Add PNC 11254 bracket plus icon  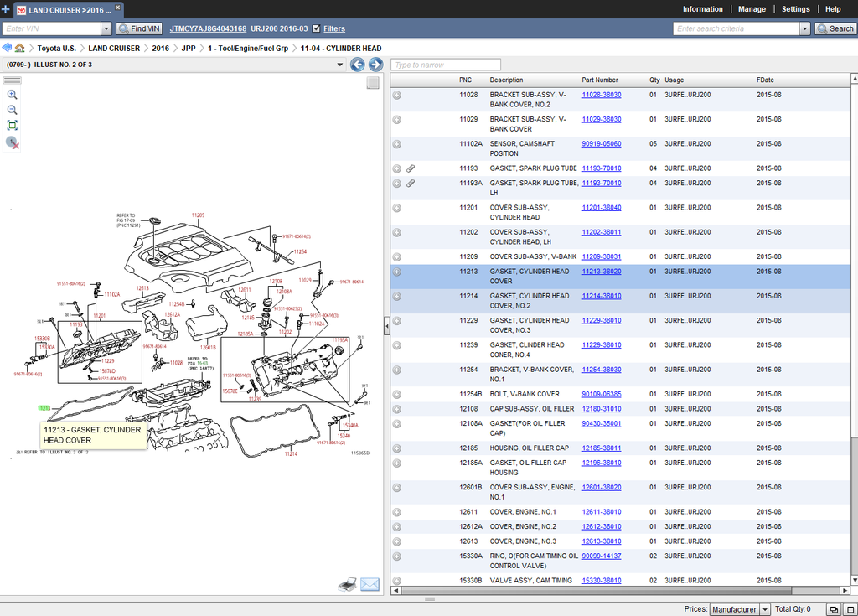point(397,370)
